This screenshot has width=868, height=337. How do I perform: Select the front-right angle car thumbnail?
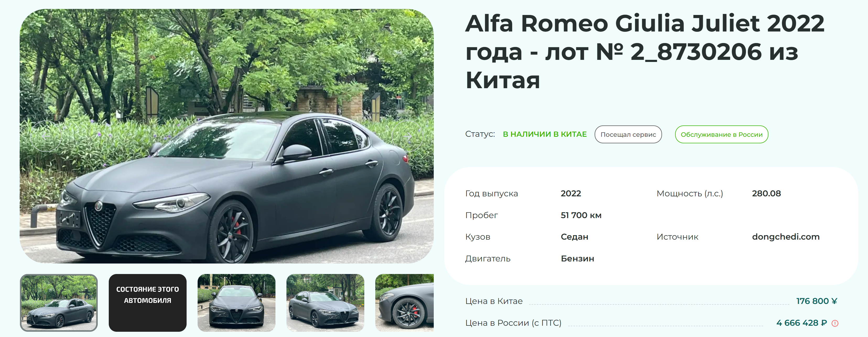(x=325, y=303)
